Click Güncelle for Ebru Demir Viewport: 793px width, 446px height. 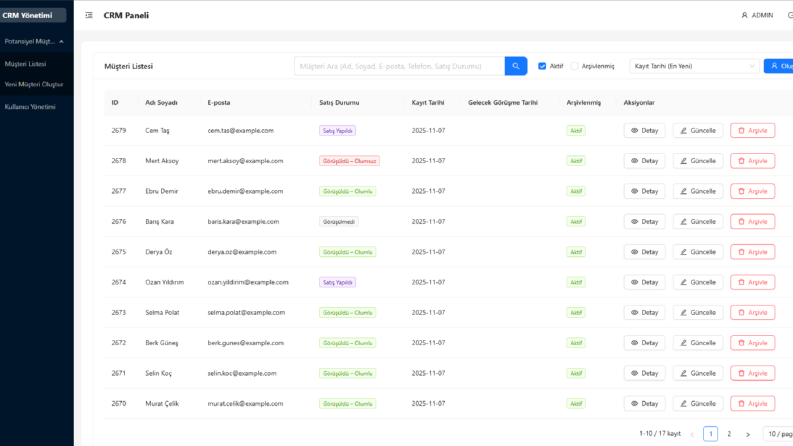pyautogui.click(x=698, y=191)
